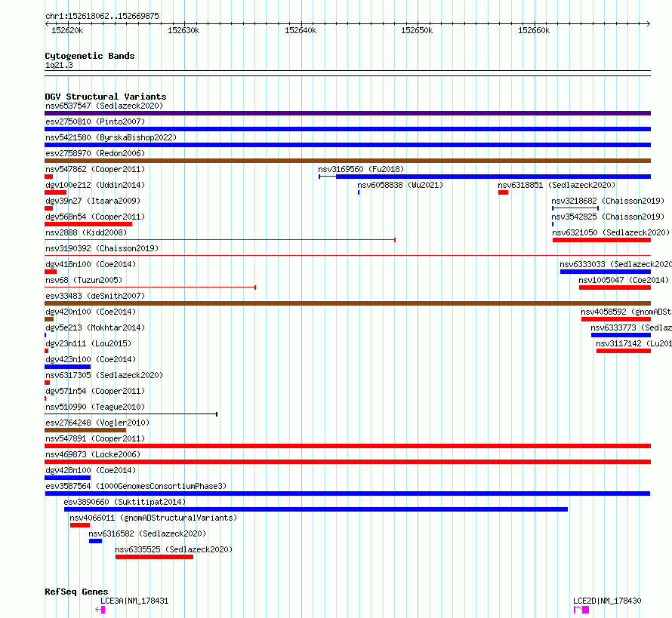This screenshot has height=618, width=672.
Task: Open dgv568n54 (Cooper2011) variant
Action: click(95, 217)
